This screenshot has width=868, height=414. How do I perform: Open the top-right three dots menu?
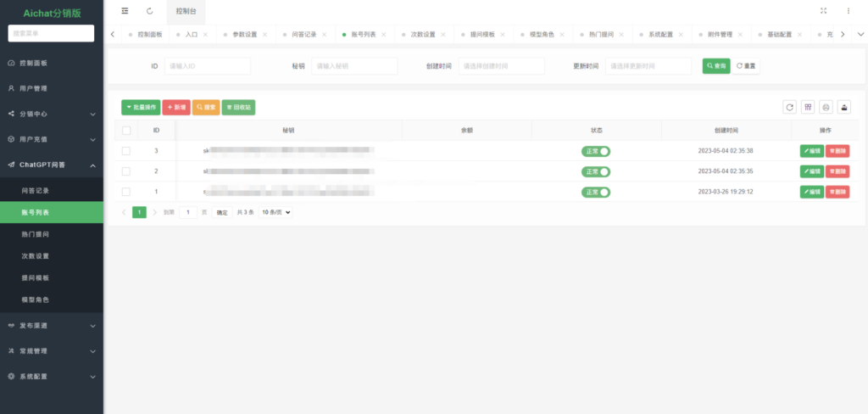click(848, 10)
